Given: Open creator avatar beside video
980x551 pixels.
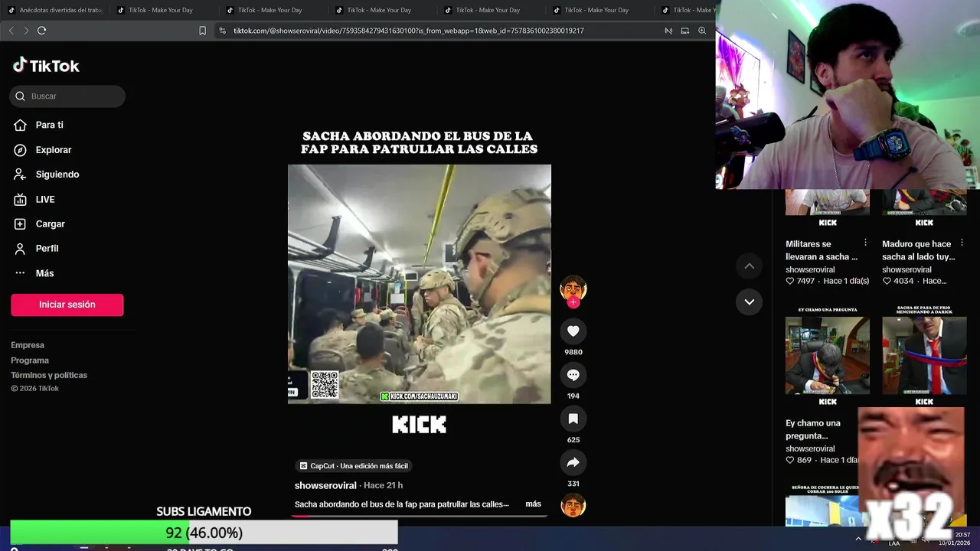Looking at the screenshot, I should coord(573,289).
